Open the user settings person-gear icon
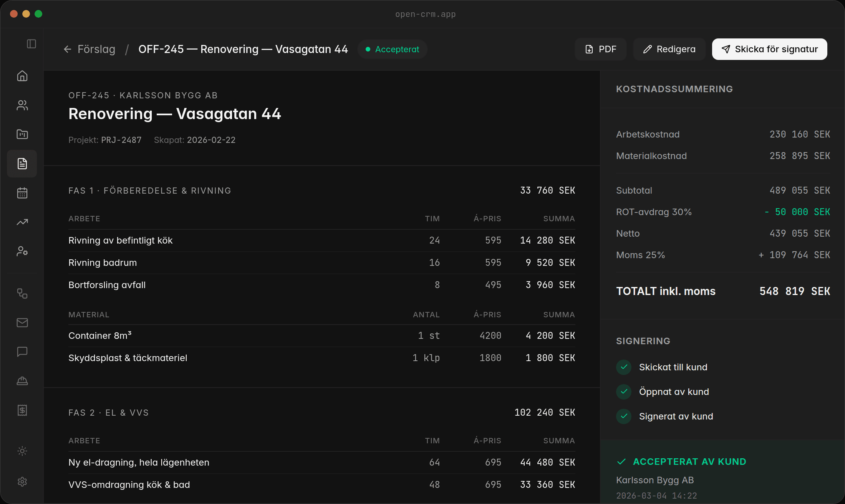The image size is (845, 504). 22,251
